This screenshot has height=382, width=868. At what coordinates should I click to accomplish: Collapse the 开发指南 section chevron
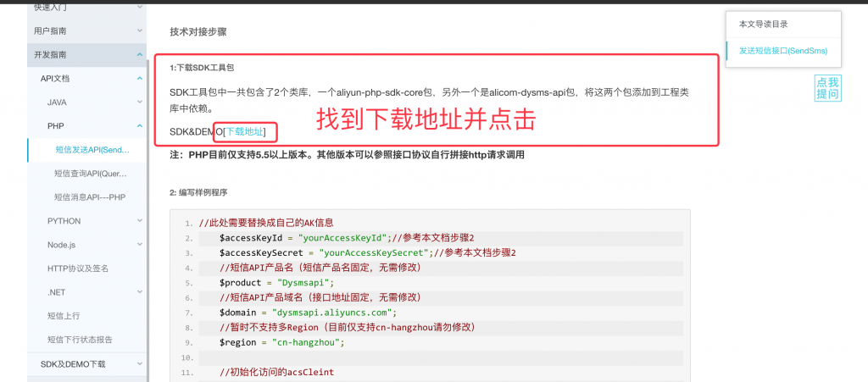coord(140,54)
